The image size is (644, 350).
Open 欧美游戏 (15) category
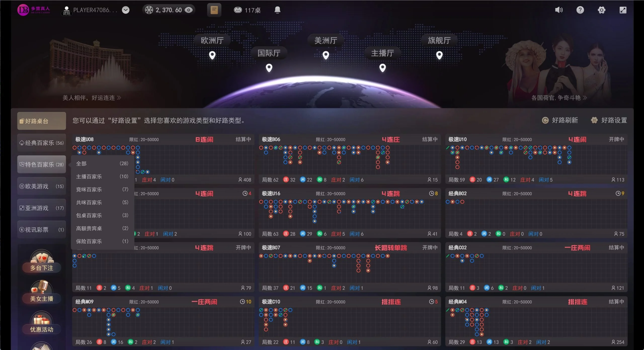coord(42,186)
